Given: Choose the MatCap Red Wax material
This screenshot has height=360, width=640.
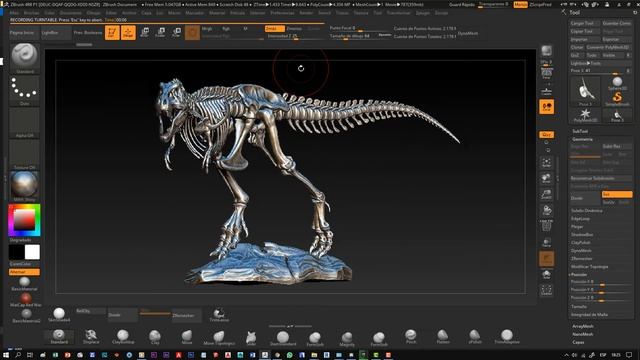Looking at the screenshot, I should 25,300.
